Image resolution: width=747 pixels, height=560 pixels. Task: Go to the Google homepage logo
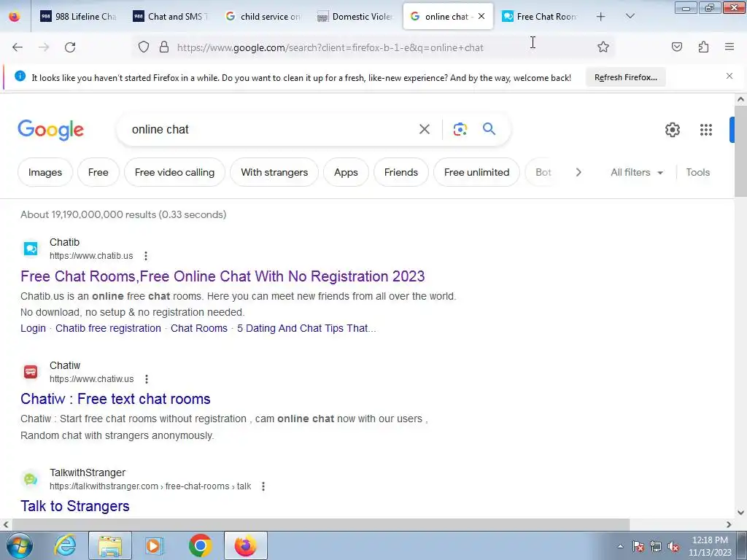[51, 130]
